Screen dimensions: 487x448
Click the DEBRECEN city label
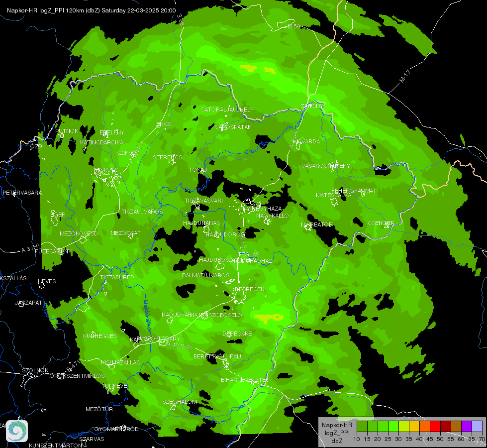coord(250,289)
